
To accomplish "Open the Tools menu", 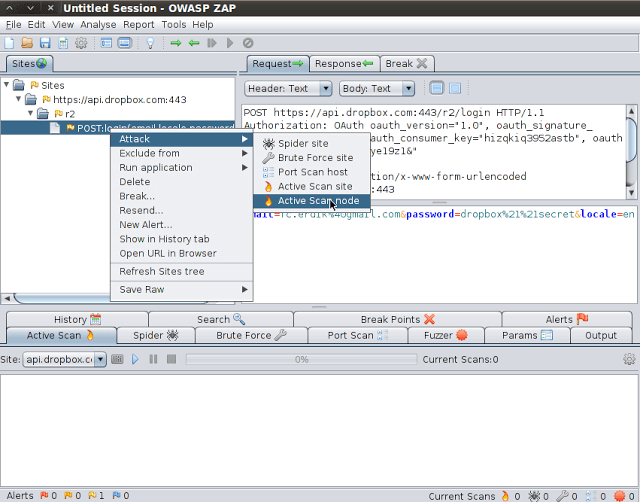I will [173, 24].
